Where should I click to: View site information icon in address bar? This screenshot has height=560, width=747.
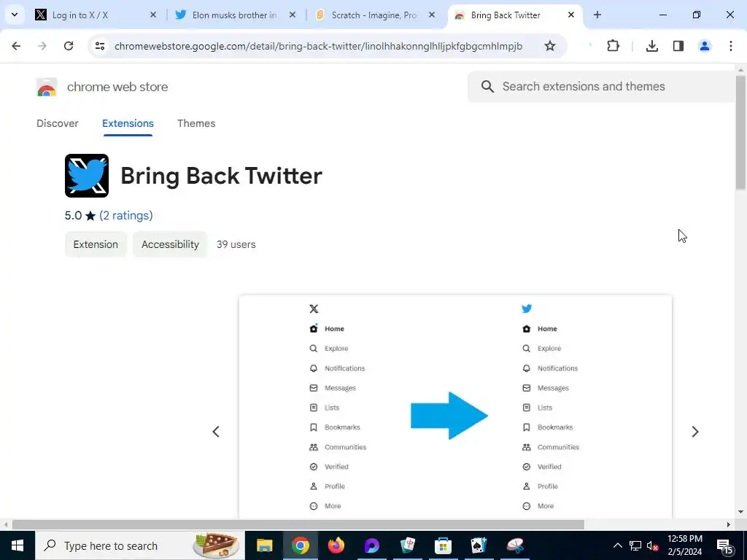(x=100, y=46)
